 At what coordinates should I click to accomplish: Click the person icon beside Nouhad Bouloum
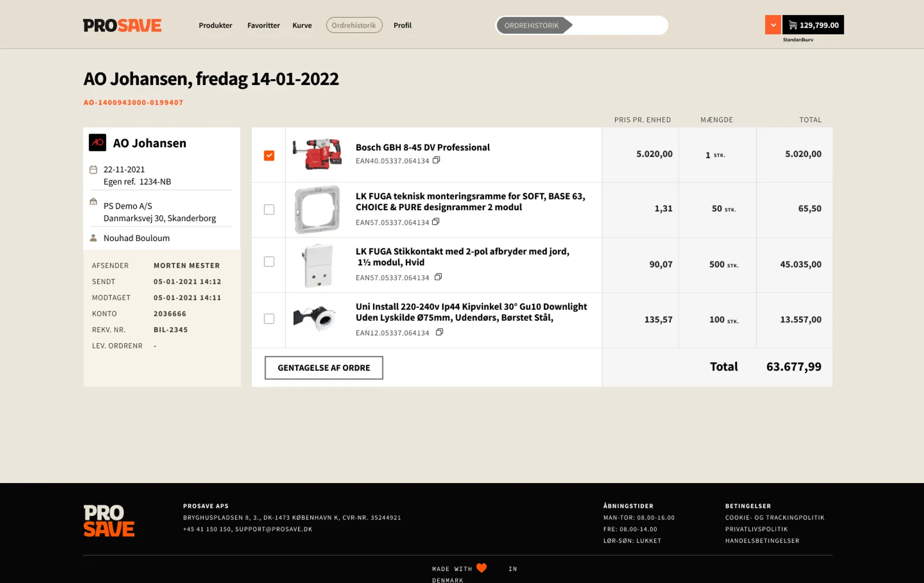pyautogui.click(x=93, y=237)
